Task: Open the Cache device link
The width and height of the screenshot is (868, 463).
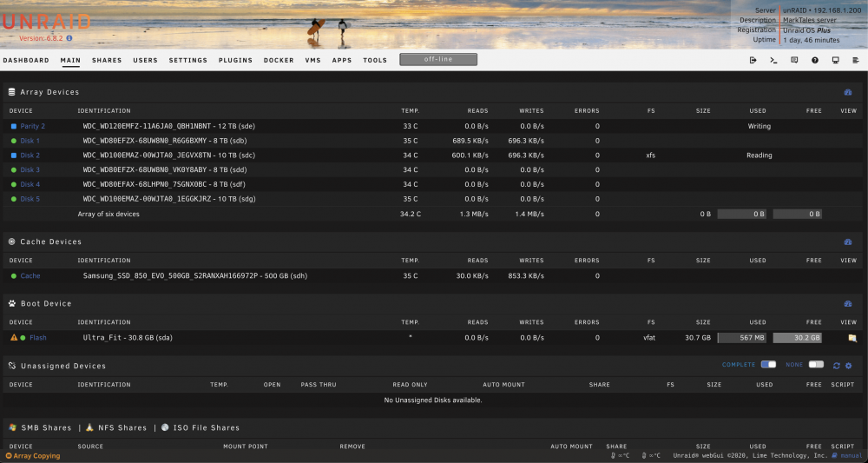Action: click(x=30, y=276)
